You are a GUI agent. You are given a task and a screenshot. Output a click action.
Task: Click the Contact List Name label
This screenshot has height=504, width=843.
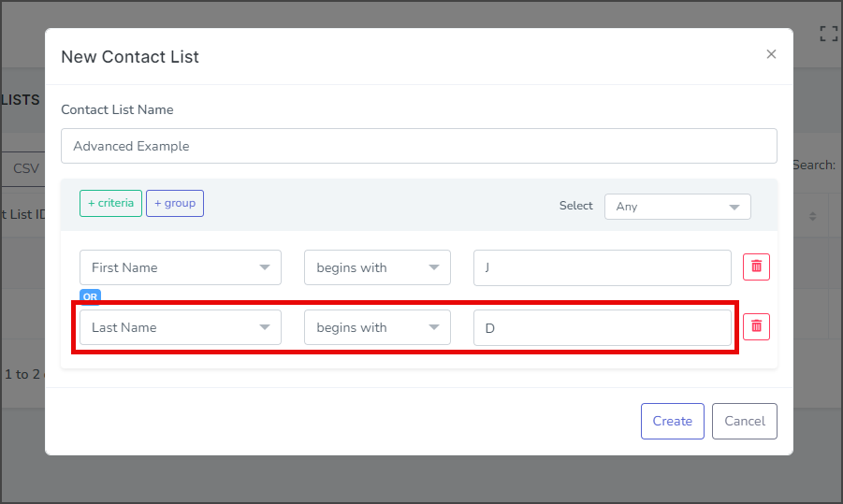(117, 109)
